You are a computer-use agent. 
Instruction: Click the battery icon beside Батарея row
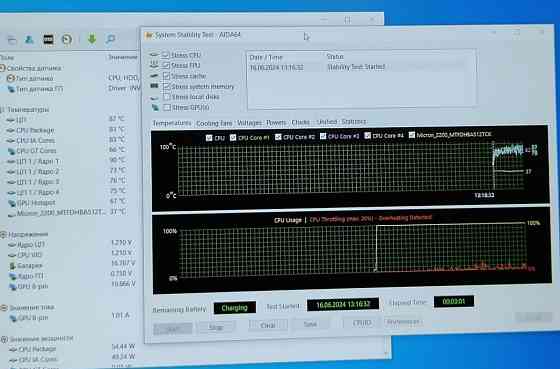[x=12, y=266]
